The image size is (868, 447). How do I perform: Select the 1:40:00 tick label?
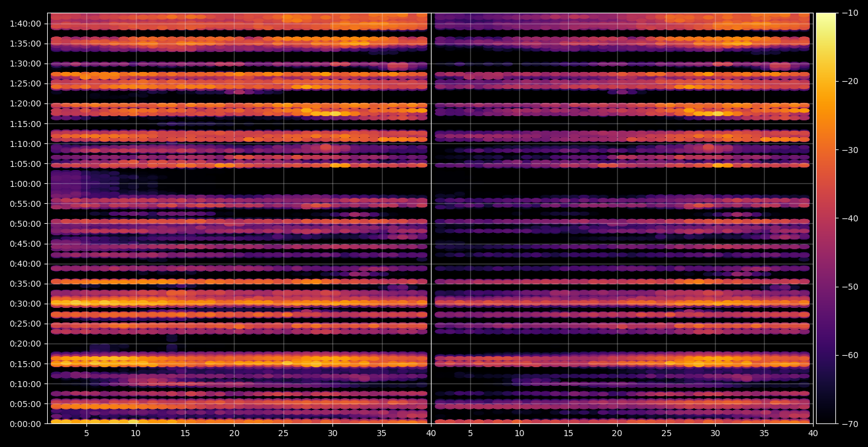(x=25, y=24)
